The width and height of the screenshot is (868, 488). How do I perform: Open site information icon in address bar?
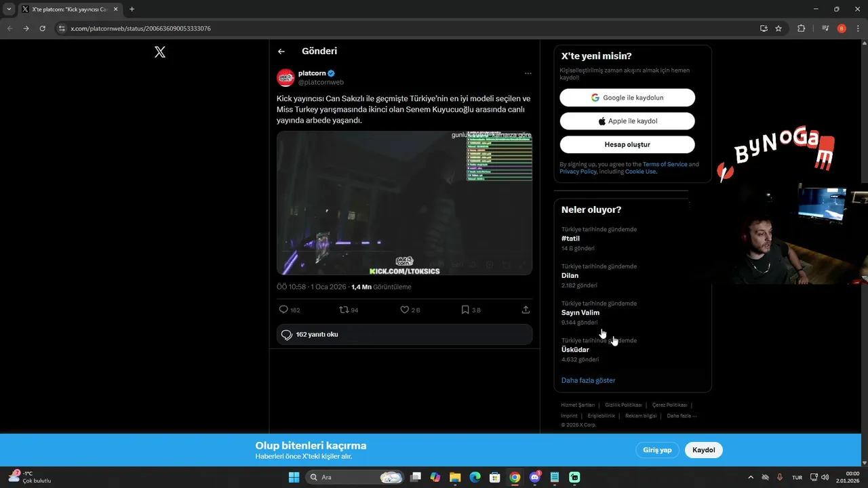62,28
